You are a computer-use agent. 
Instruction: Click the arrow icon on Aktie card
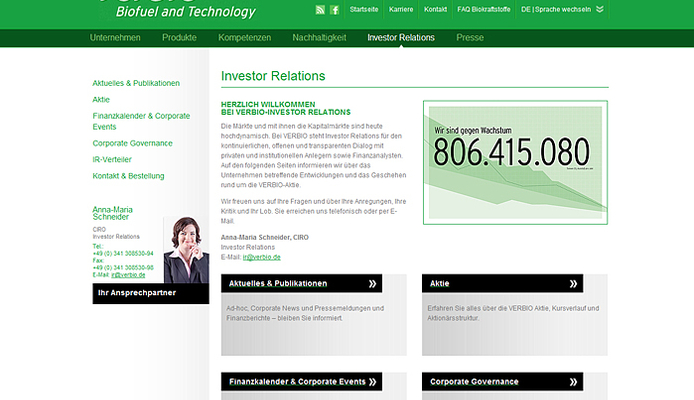coord(574,284)
